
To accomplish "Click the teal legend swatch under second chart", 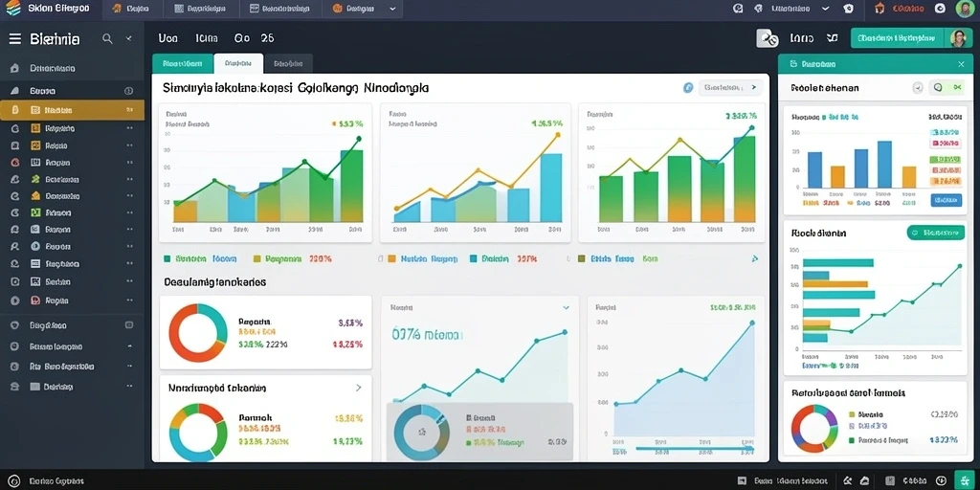I will [473, 258].
